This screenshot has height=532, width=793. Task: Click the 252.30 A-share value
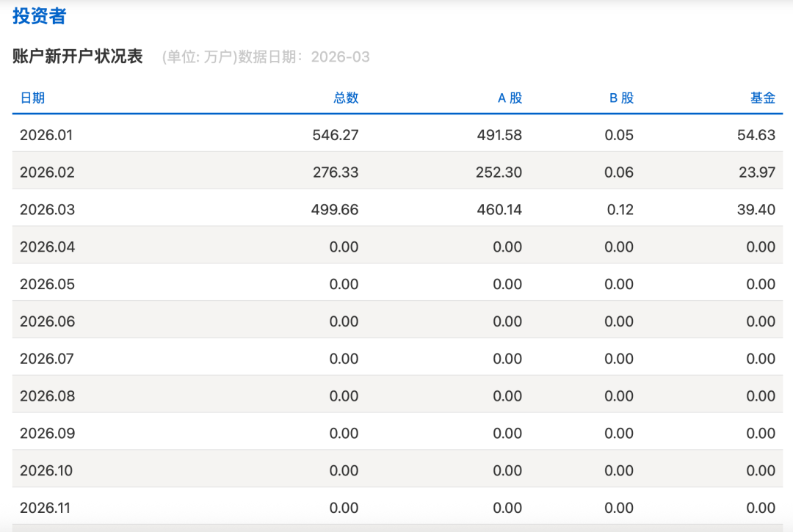click(499, 172)
